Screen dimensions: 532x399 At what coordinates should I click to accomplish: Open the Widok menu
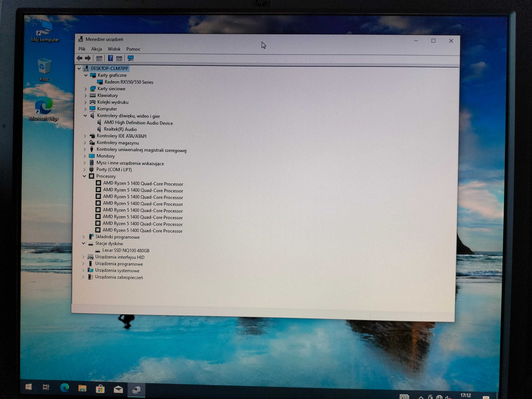[x=114, y=49]
